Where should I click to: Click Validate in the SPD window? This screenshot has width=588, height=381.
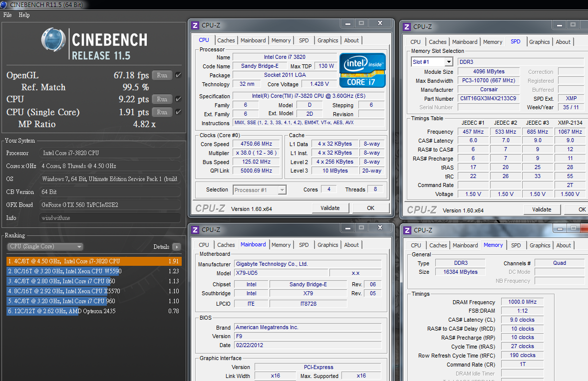coord(542,209)
